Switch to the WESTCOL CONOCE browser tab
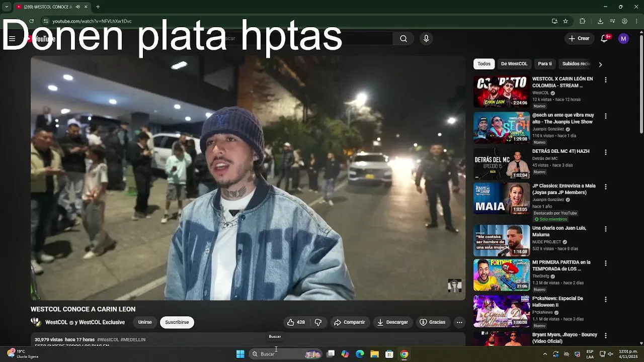 (48, 7)
